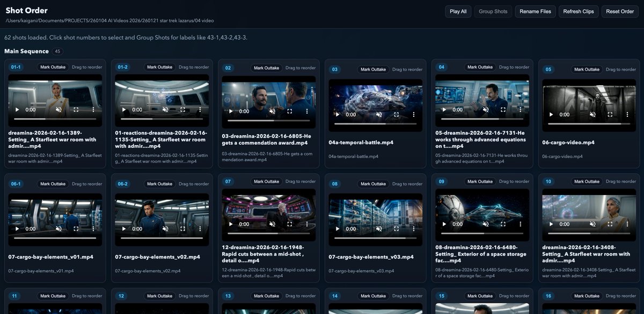Play the video in shot 09
Screen dimensions: 644x314
coord(444,224)
